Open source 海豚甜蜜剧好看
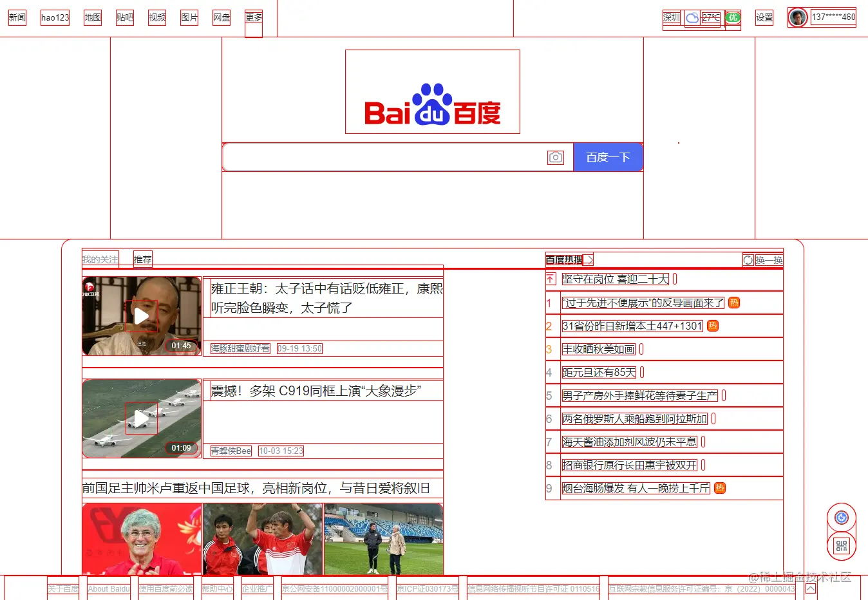The width and height of the screenshot is (868, 600). 240,348
